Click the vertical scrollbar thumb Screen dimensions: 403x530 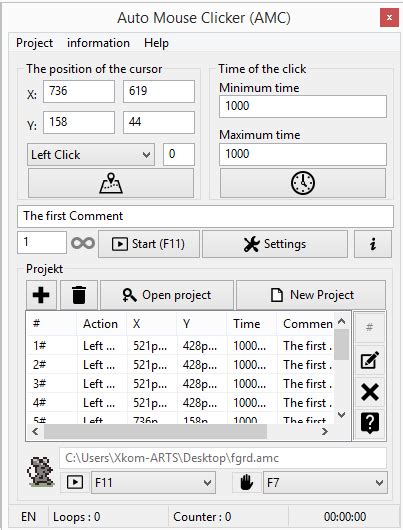coord(342,344)
